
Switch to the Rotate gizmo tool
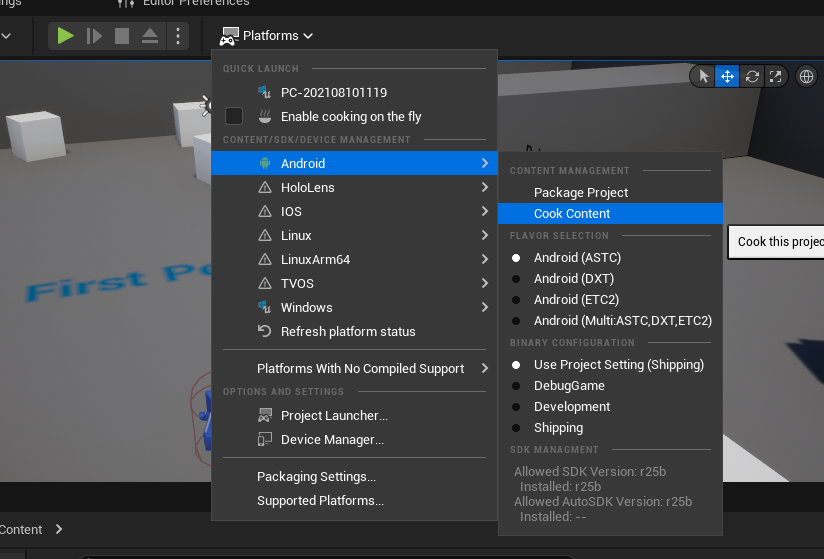(x=752, y=76)
